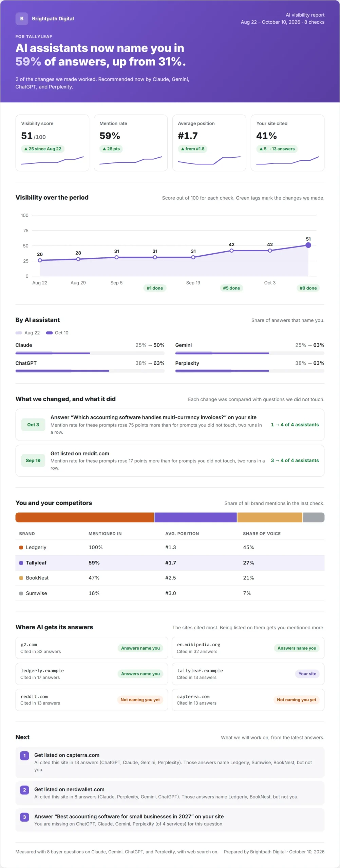This screenshot has width=340, height=868.
Task: Click the final chart point labeled 51
Action: 308,245
